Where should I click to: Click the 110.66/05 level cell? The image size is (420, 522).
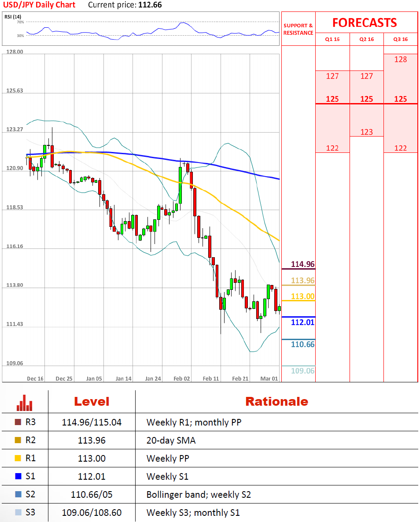tap(92, 494)
